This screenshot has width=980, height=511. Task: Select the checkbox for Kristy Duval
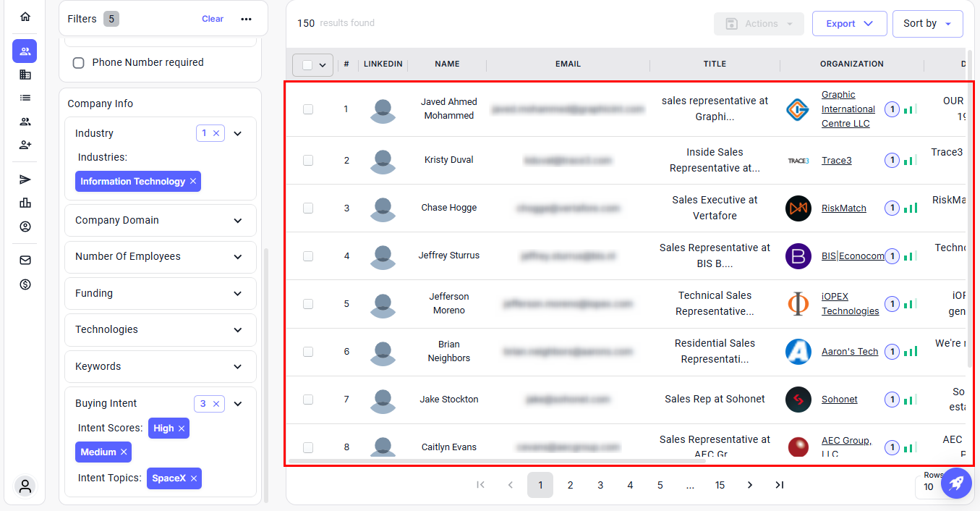coord(308,160)
